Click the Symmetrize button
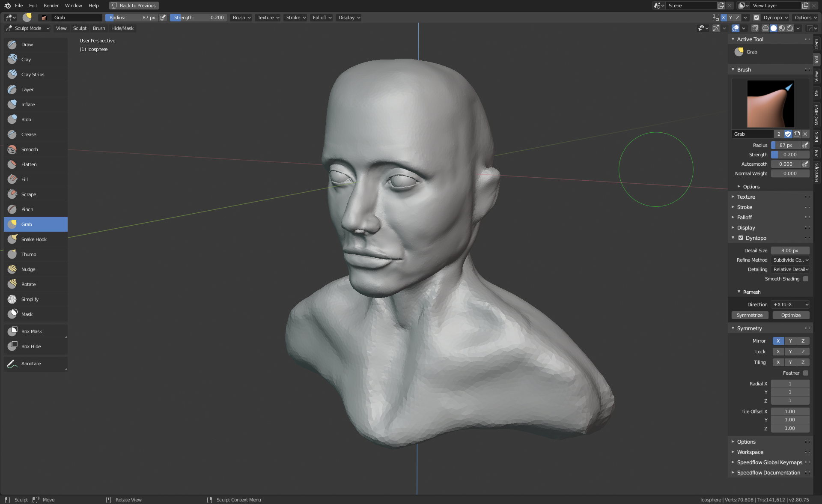The height and width of the screenshot is (504, 822). click(750, 315)
